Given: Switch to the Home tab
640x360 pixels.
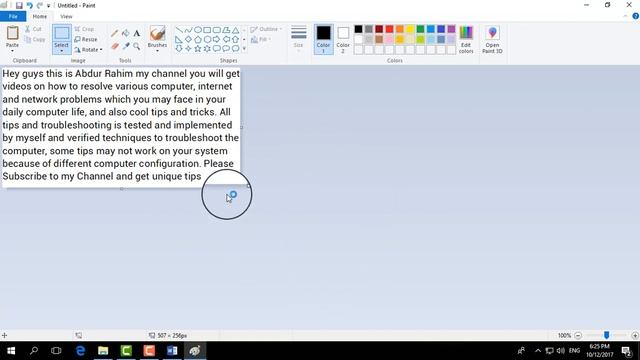Looking at the screenshot, I should 40,16.
